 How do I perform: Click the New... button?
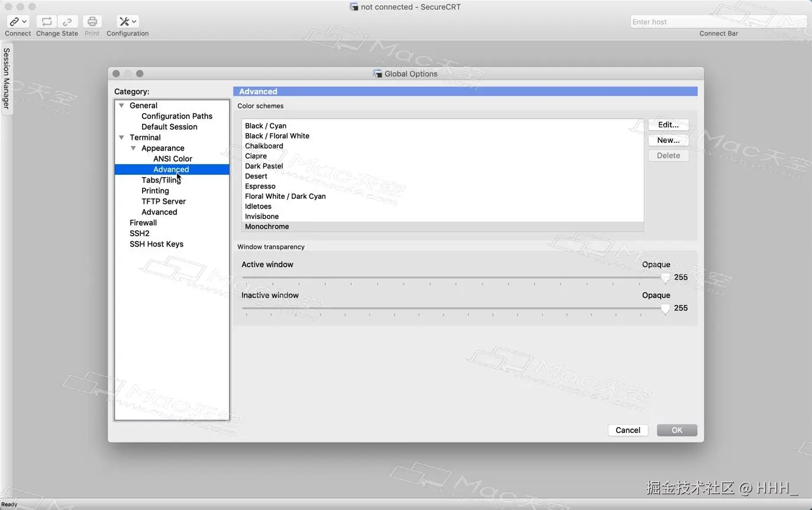pyautogui.click(x=668, y=140)
